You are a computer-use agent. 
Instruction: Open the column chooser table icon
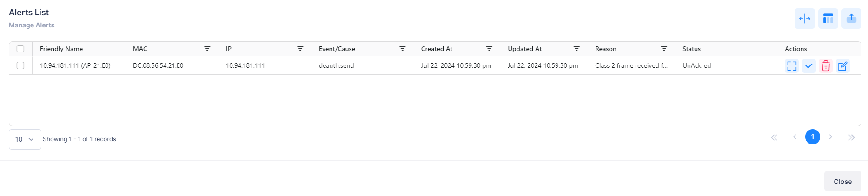[x=828, y=19]
